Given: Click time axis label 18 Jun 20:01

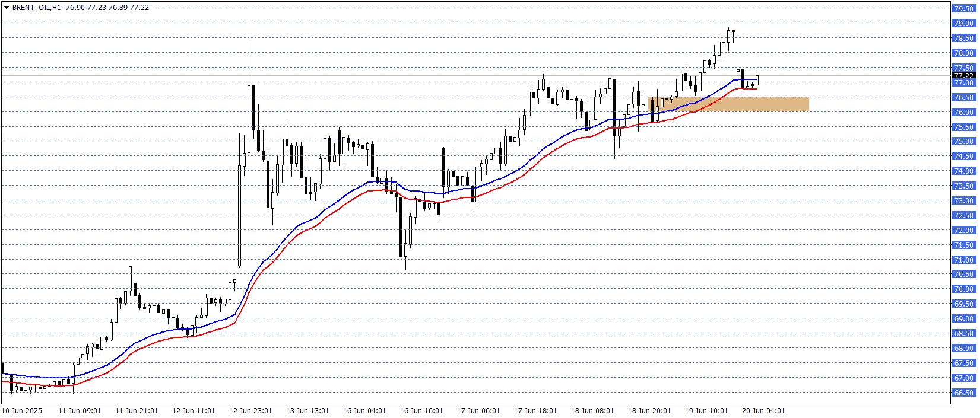Looking at the screenshot, I should [x=649, y=411].
